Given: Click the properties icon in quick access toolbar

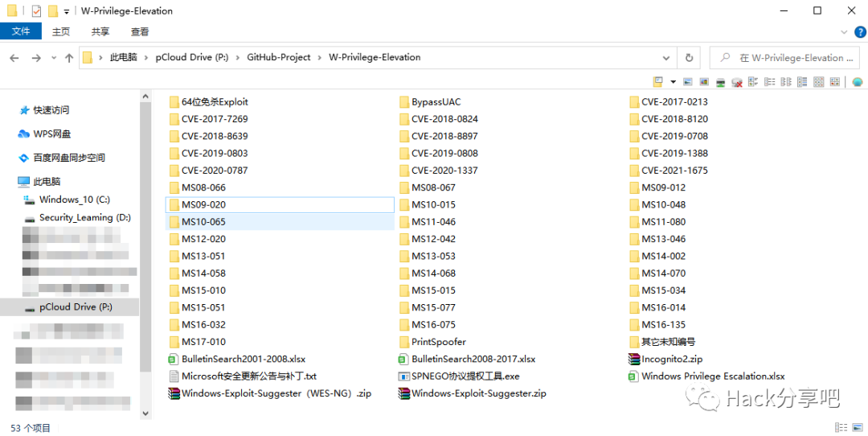Looking at the screenshot, I should 36,11.
